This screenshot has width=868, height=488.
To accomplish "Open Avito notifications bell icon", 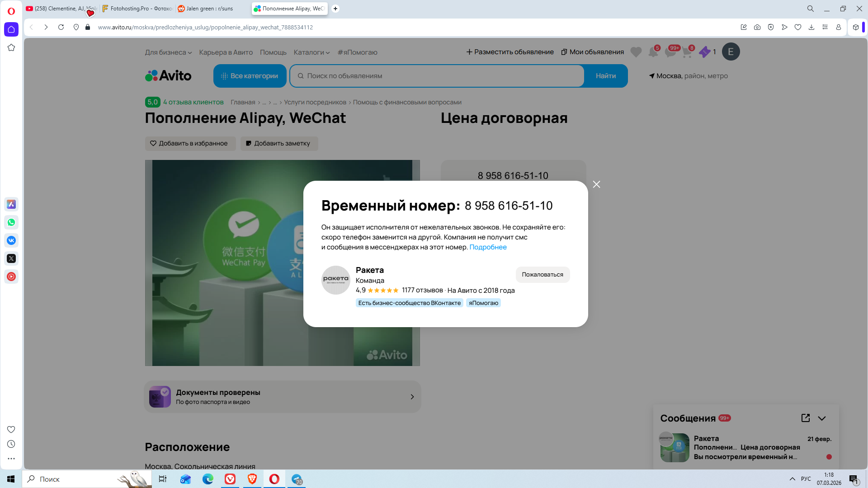I will (653, 52).
